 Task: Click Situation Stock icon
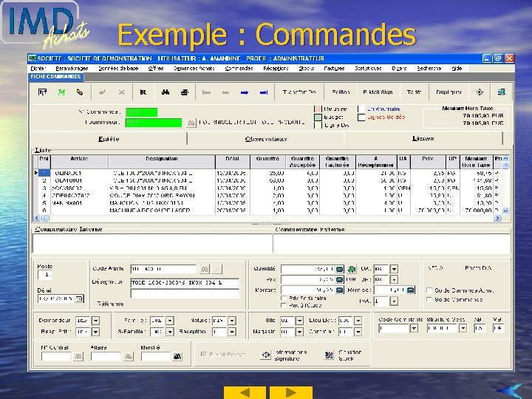[329, 355]
